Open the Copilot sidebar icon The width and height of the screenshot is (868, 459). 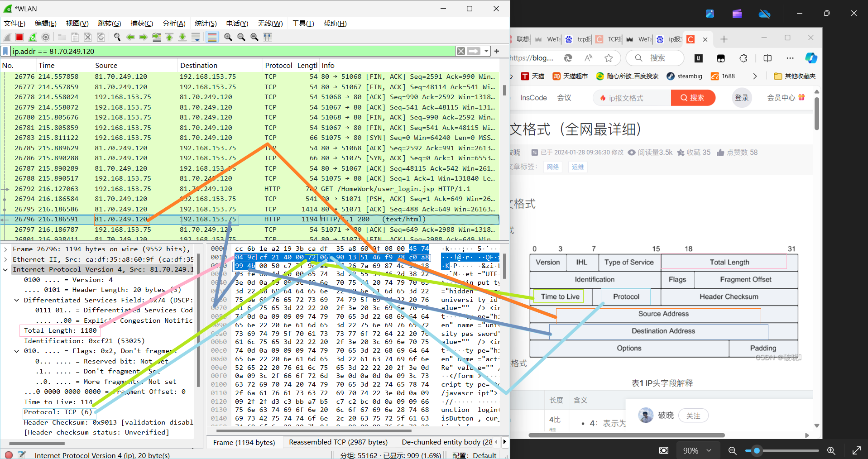[811, 58]
